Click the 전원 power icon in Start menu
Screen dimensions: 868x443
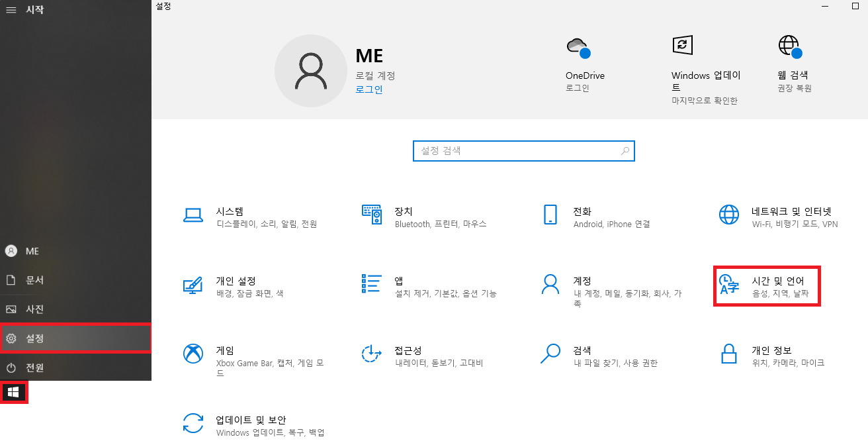pyautogui.click(x=11, y=368)
